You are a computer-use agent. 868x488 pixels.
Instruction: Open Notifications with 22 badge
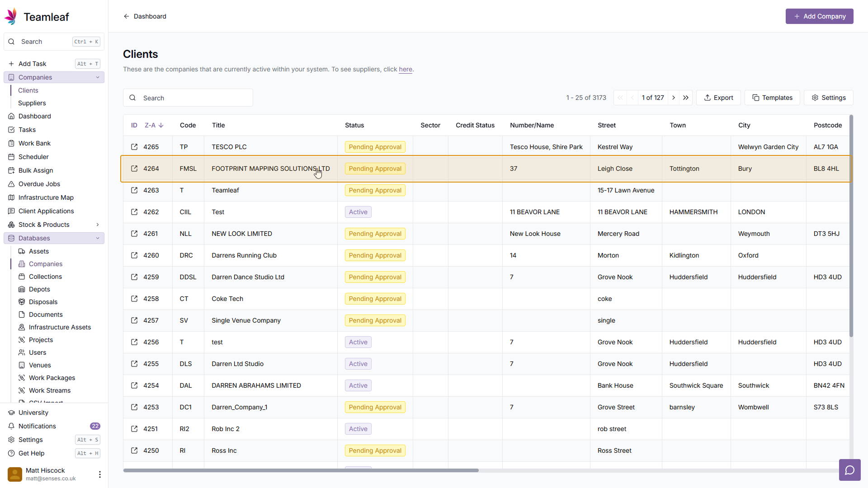coord(37,426)
